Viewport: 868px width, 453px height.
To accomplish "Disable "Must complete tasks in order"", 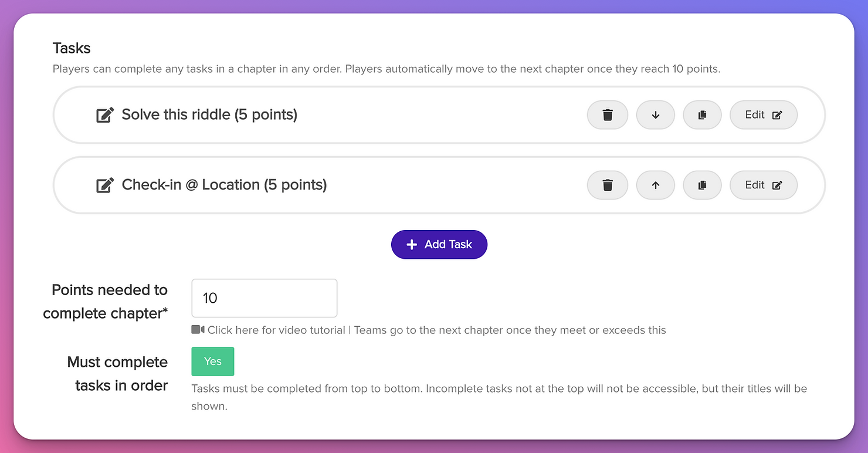I will [212, 361].
